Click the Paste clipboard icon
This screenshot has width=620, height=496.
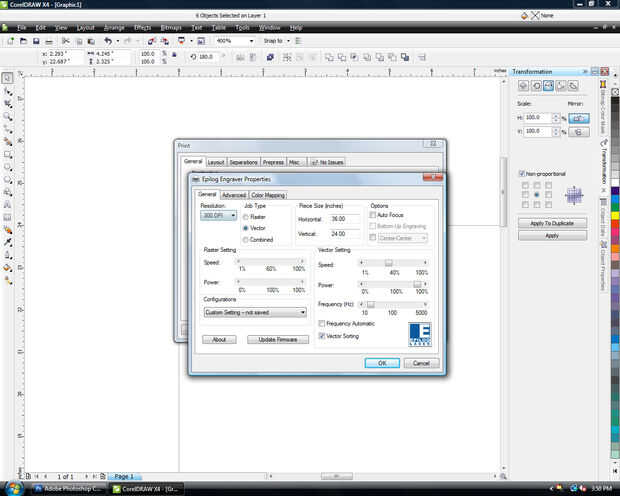pos(91,41)
